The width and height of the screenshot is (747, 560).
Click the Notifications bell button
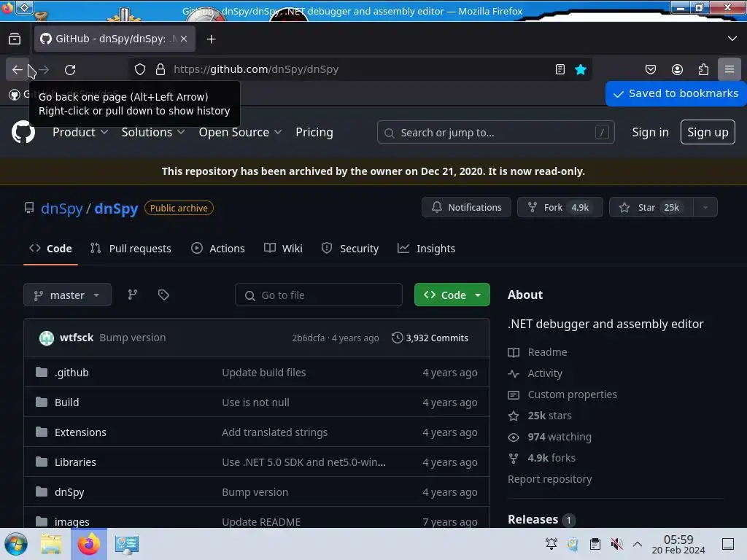(x=466, y=207)
